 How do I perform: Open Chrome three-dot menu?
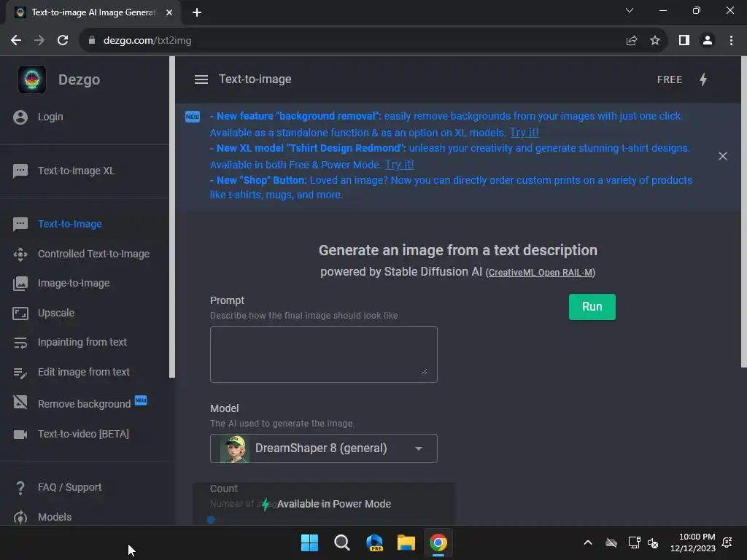coord(731,41)
